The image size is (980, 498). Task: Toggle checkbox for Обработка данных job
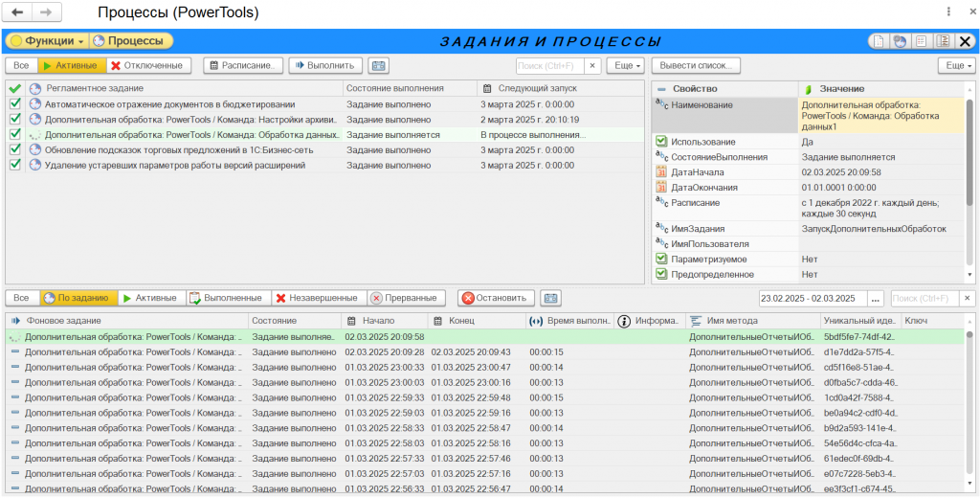point(15,134)
